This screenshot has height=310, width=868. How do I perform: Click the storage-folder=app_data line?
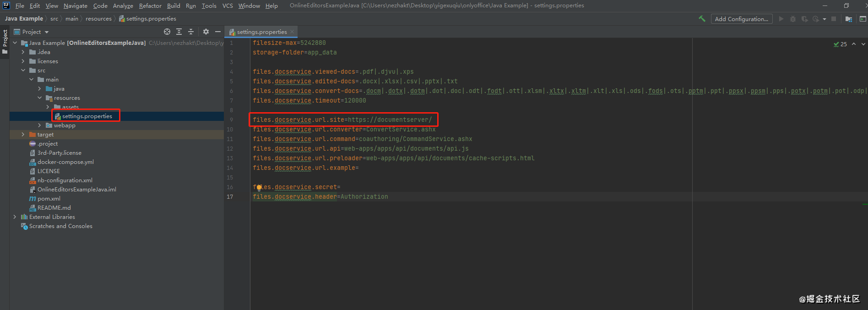pyautogui.click(x=294, y=52)
